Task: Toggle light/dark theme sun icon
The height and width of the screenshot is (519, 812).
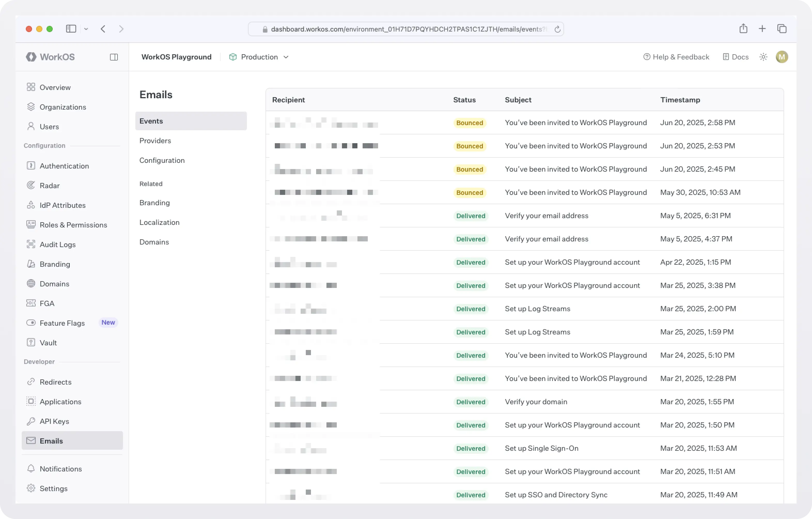Action: click(x=763, y=57)
